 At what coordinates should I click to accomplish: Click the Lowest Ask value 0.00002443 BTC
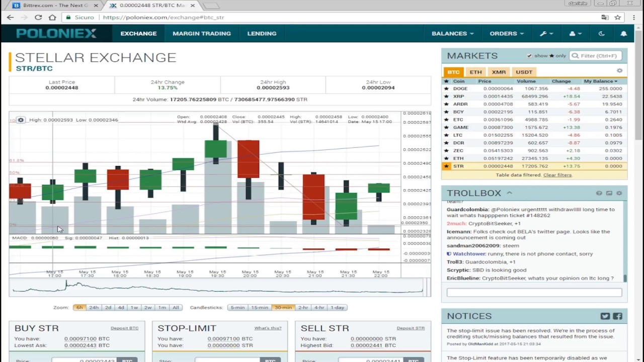tap(87, 345)
